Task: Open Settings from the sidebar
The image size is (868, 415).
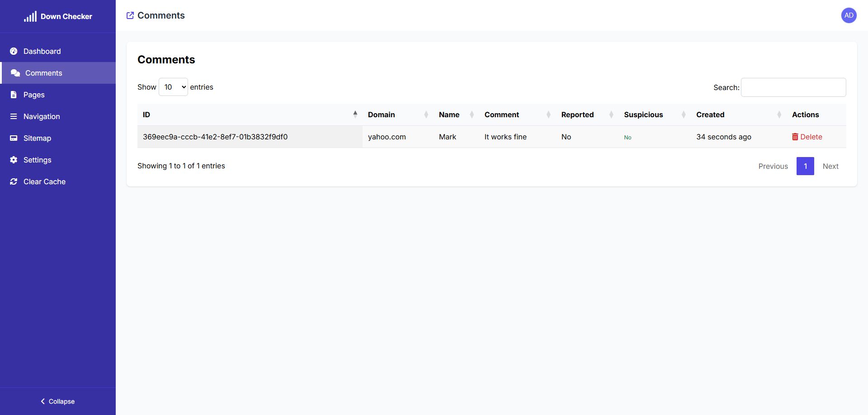Action: click(58, 160)
